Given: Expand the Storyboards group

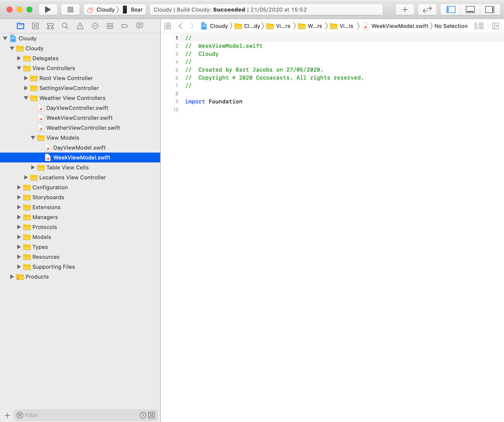Looking at the screenshot, I should point(19,197).
